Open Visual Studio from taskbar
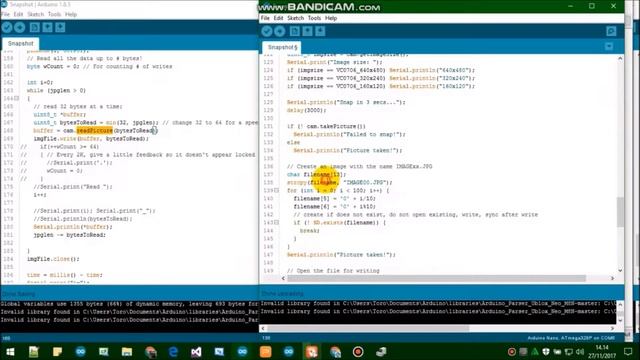The image size is (640, 360). point(196,351)
